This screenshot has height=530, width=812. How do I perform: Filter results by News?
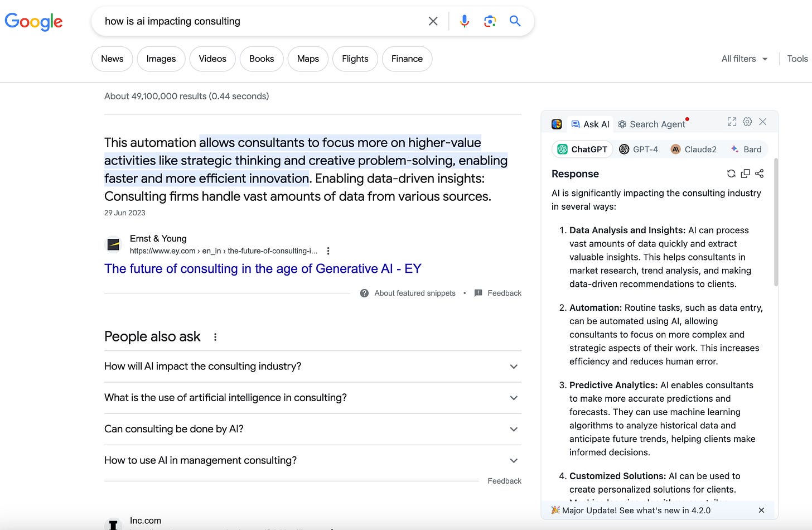point(112,59)
